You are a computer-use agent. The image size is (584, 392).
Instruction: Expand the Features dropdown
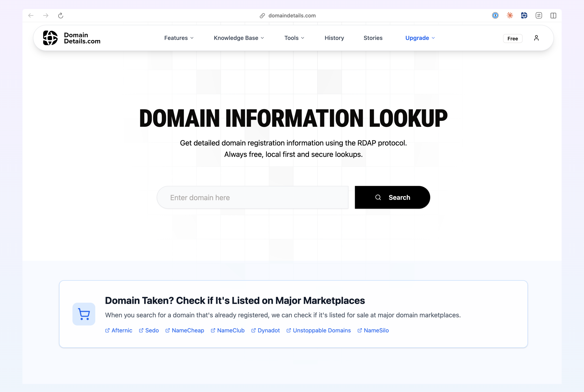tap(179, 38)
